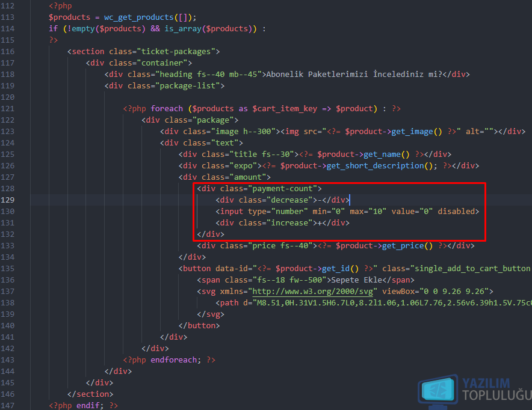
Task: Click the path d attribute data
Action: (394, 303)
